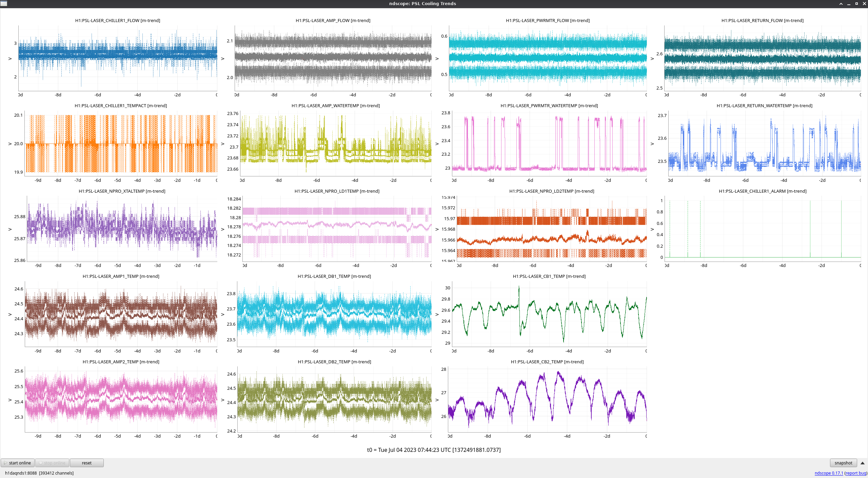The height and width of the screenshot is (478, 868).
Task: Click the H1:PSL-LASER_CHILLER1_FLOW plot title
Action: [x=117, y=20]
